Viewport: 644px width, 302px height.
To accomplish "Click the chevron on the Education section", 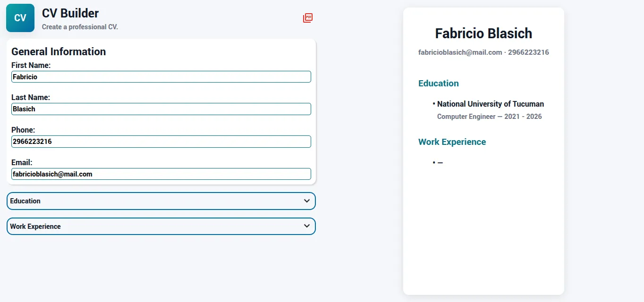I will pyautogui.click(x=305, y=201).
